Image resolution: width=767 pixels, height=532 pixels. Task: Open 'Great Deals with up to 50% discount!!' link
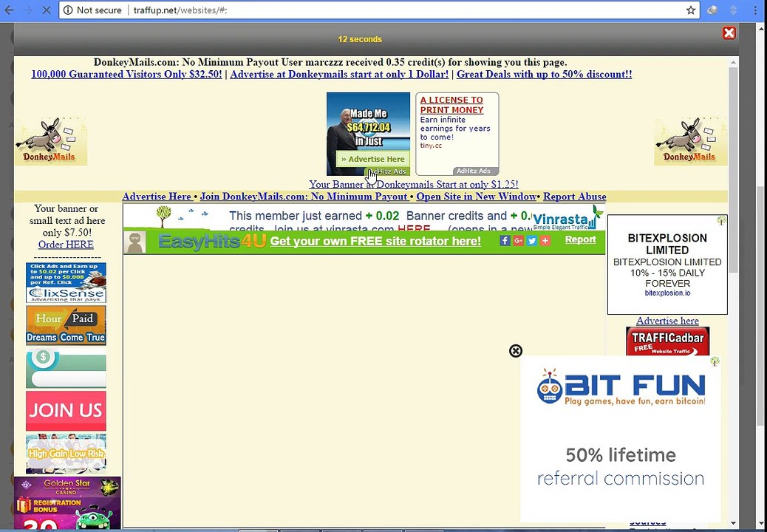point(544,75)
